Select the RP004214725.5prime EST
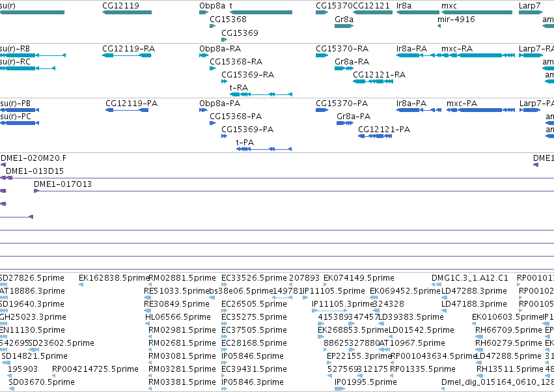Image resolution: width=554 pixels, height=392 pixels. [x=53, y=376]
